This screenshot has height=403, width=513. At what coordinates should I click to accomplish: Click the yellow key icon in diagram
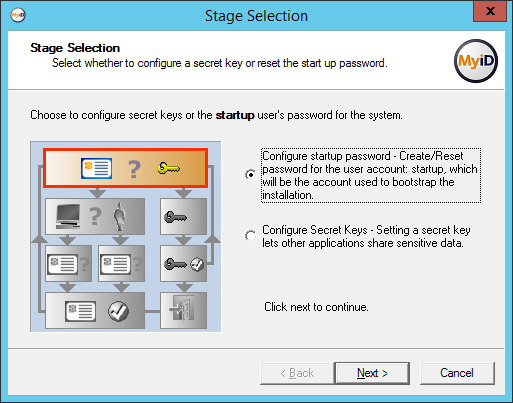tap(169, 168)
